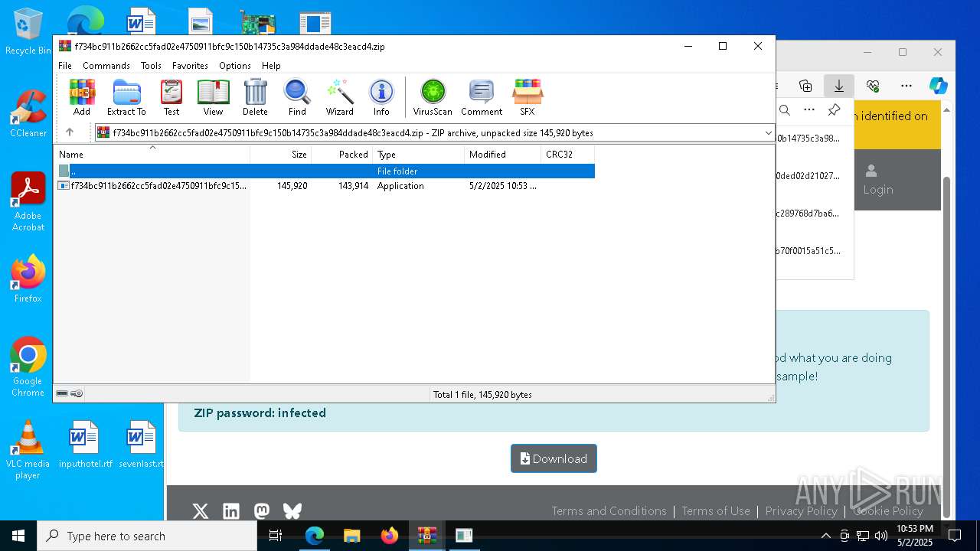Open the Help menu

(271, 66)
